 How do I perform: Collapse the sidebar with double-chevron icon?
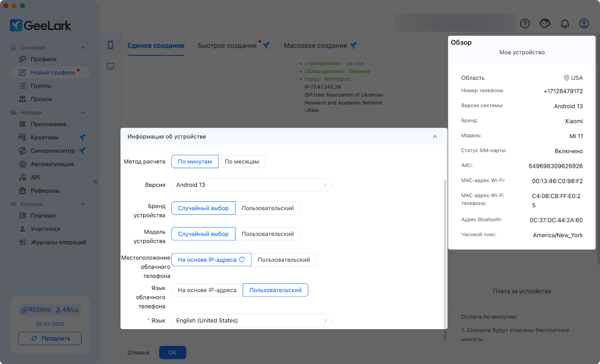coord(95,182)
